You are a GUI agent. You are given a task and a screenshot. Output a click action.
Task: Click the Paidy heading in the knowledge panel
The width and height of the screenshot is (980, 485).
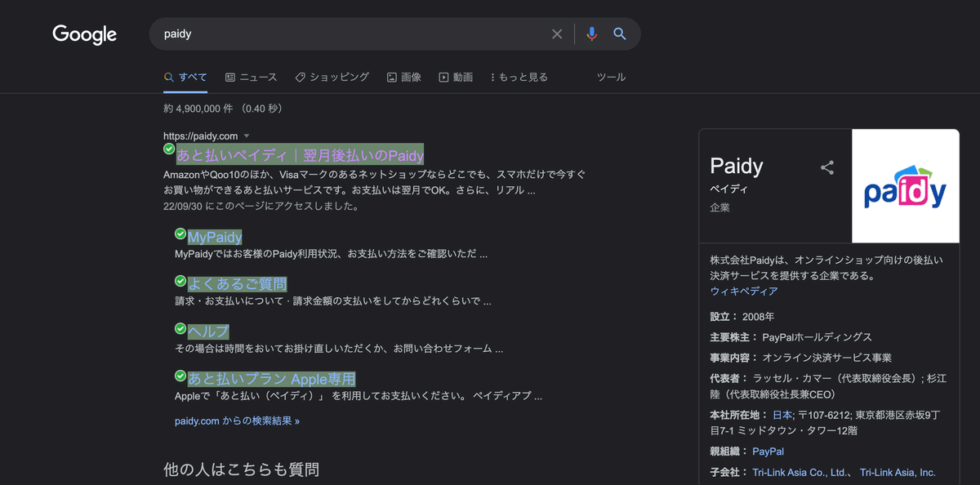[737, 166]
